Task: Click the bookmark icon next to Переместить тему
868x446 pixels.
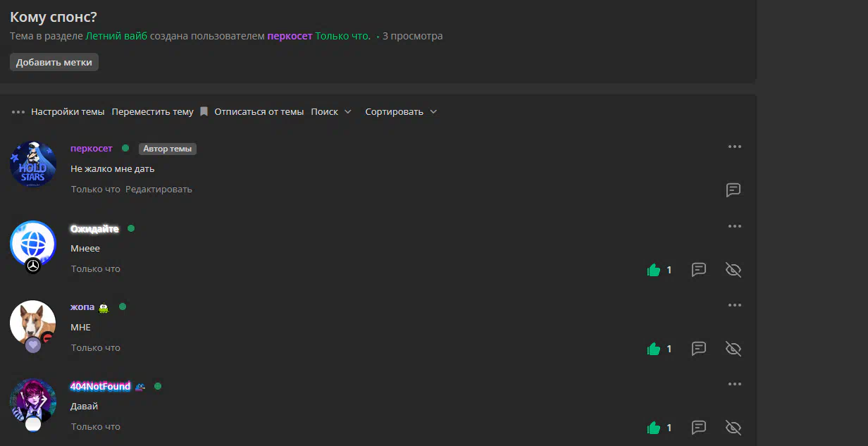Action: 204,112
